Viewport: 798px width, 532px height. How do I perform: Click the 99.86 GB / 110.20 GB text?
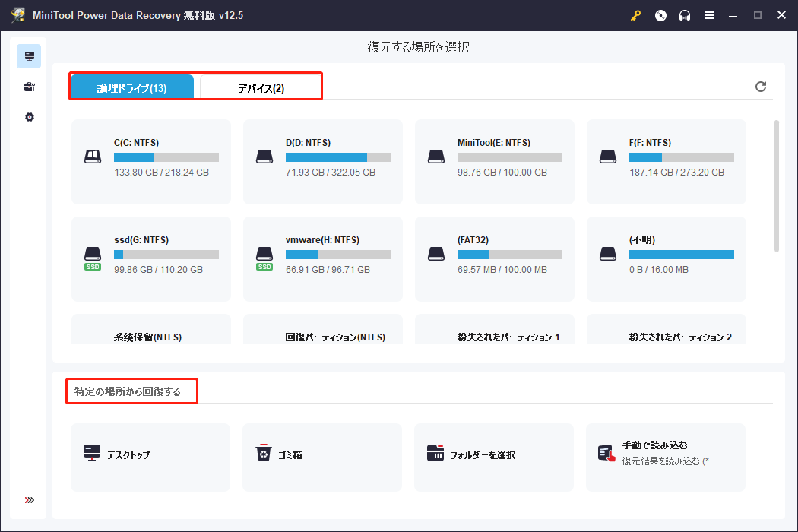click(158, 269)
